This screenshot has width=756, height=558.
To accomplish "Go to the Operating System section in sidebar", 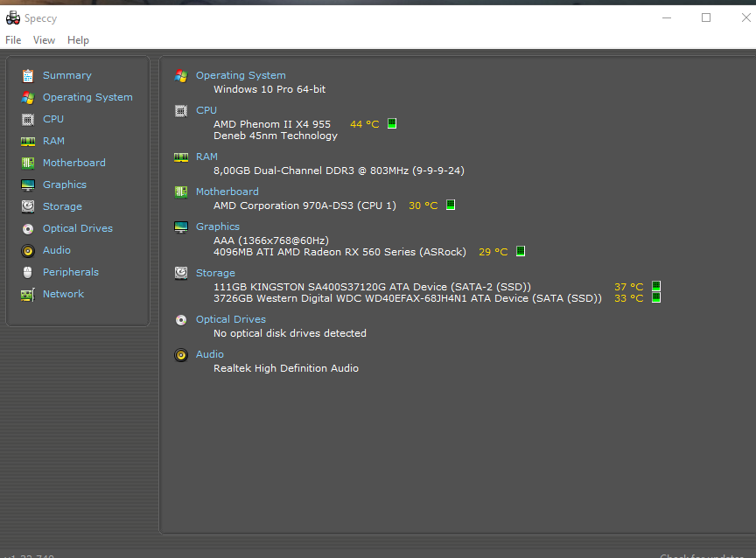I will coord(87,97).
